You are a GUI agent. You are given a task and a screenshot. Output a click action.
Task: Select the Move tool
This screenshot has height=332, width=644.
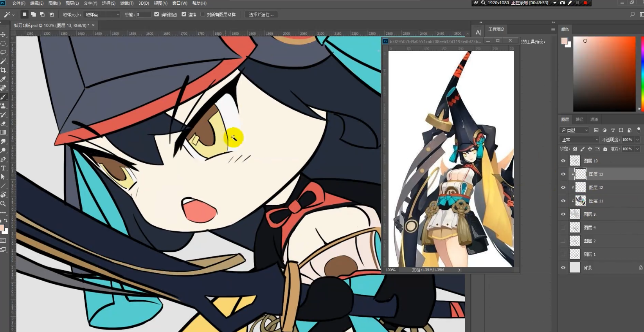point(4,35)
